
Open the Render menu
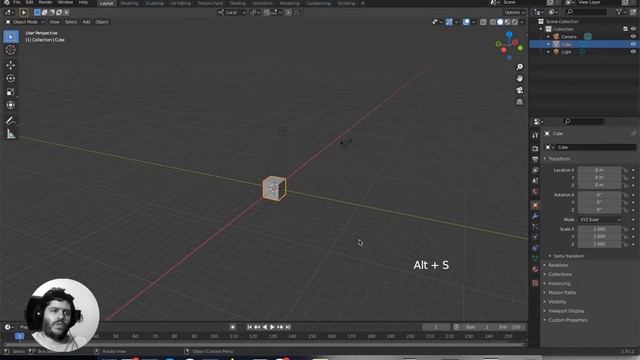[x=45, y=2]
